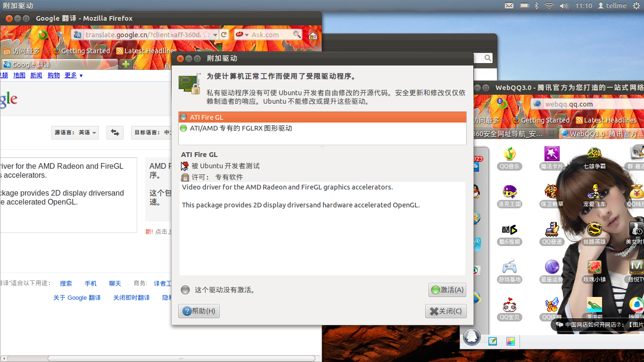Open QQ宝贝 panda app in WebQQ

[x=510, y=309]
